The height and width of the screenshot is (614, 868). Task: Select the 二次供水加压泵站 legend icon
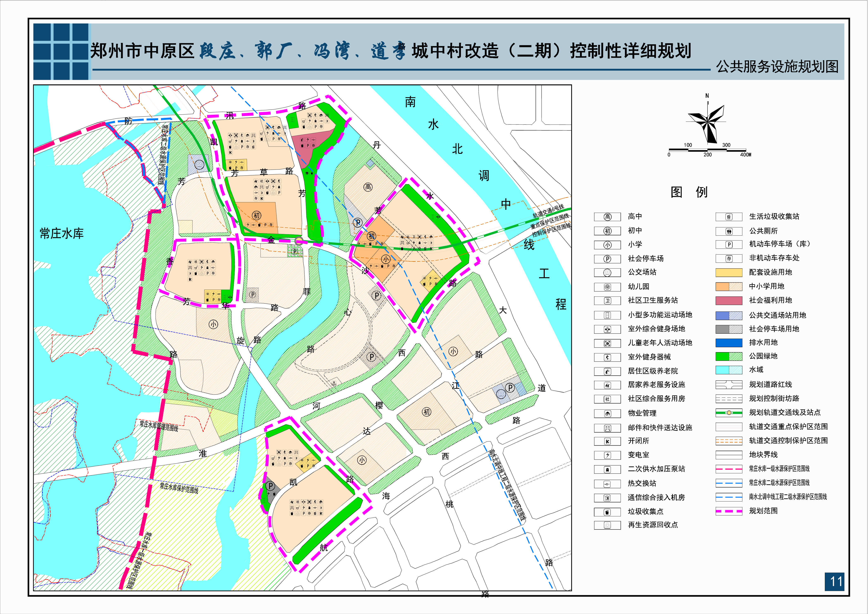[608, 469]
